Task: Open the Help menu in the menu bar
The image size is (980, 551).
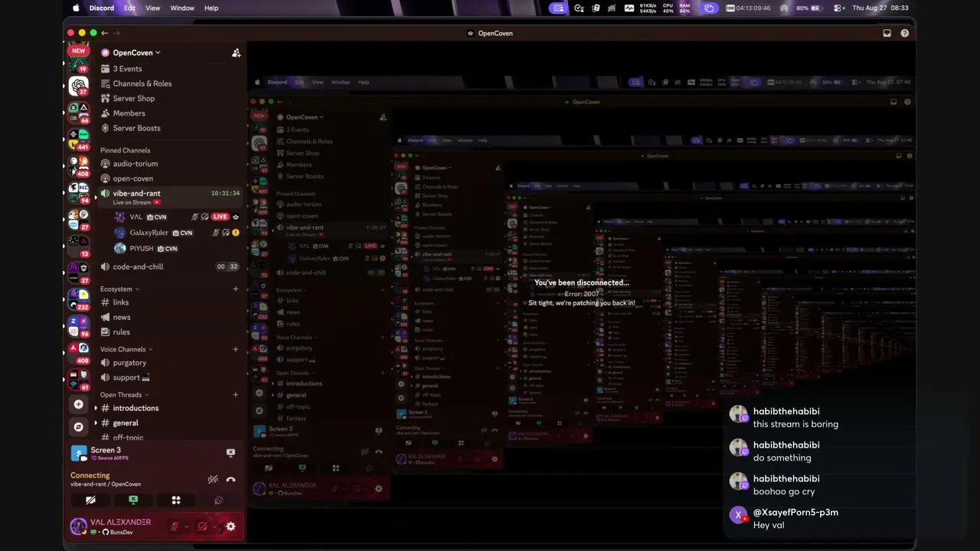Action: click(211, 8)
